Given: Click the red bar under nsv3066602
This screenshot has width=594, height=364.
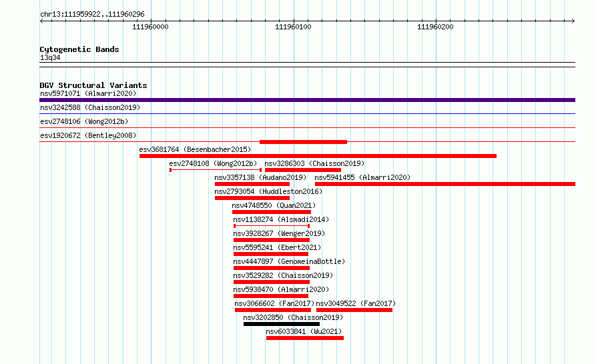Looking at the screenshot, I should [273, 310].
